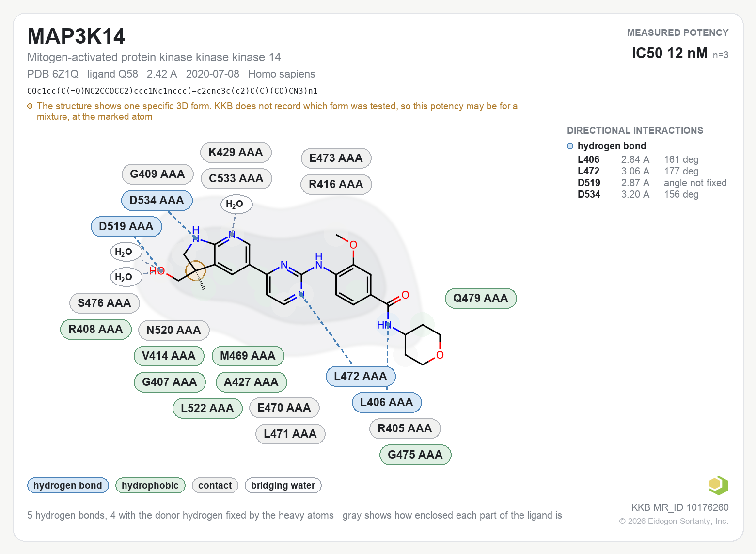Click the KKB MR_ID 10176260 text
Viewport: 756px width, 554px height.
pos(680,507)
